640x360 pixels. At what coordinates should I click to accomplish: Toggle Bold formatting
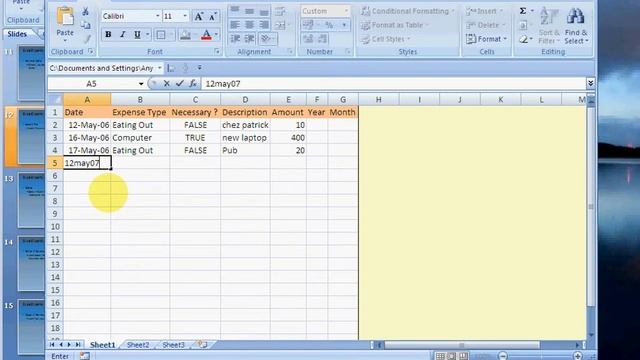pos(108,35)
